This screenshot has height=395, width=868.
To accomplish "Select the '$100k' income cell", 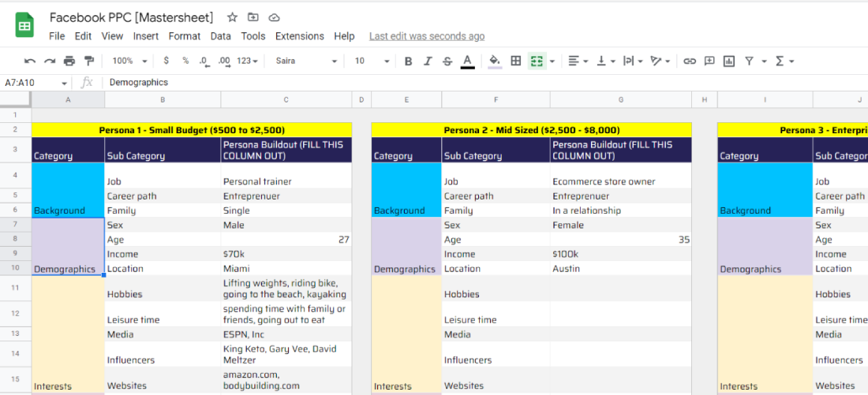I will (621, 254).
